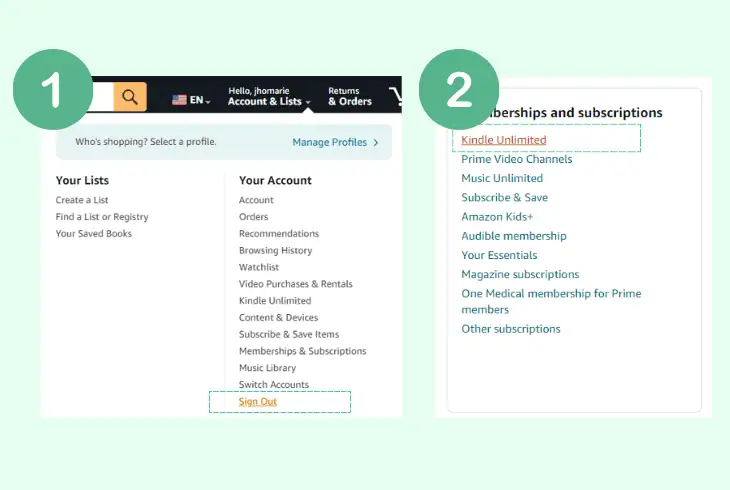The width and height of the screenshot is (730, 490).
Task: Click the Kindle Unlimited subscription link
Action: coord(504,140)
